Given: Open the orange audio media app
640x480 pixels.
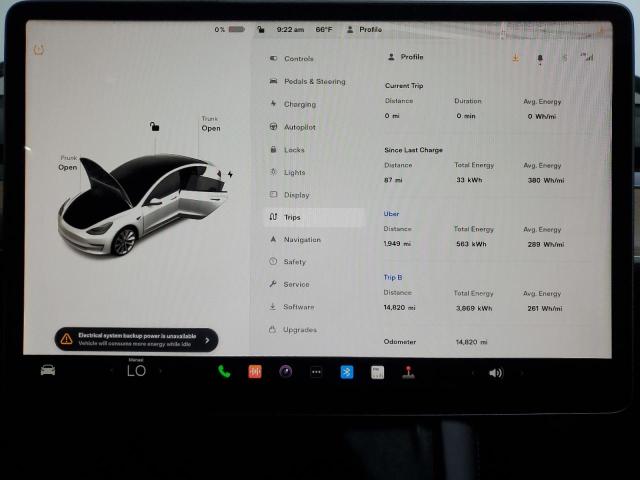Looking at the screenshot, I should coord(255,372).
